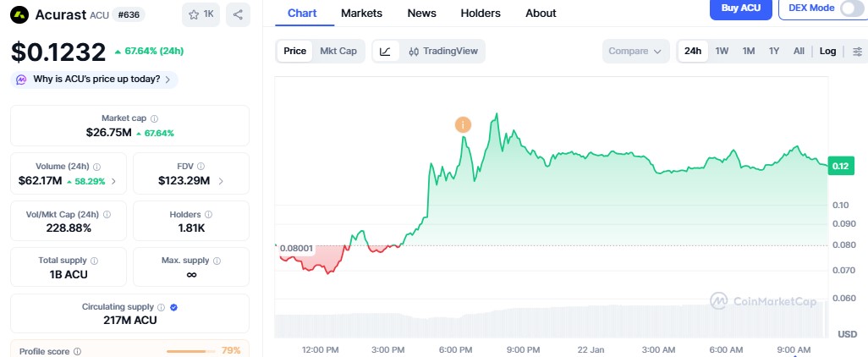Open "Why is ACU's price up today?"
The image size is (868, 357).
[x=95, y=80]
